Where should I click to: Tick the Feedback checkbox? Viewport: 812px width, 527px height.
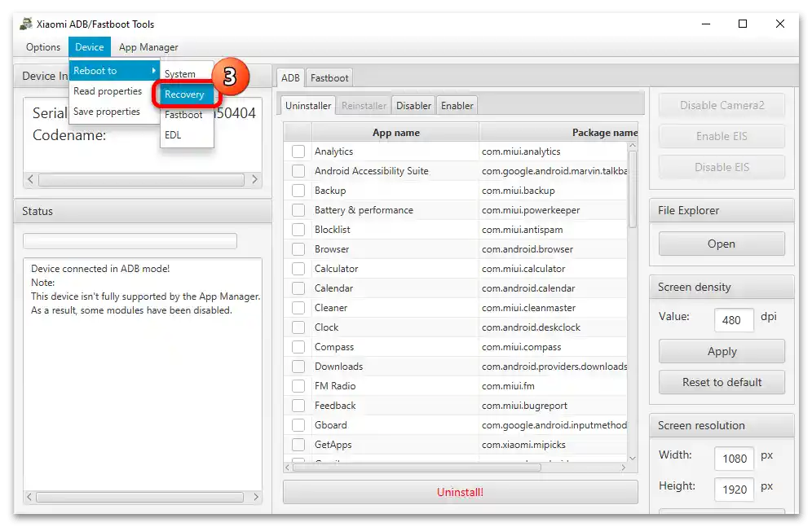tap(298, 406)
